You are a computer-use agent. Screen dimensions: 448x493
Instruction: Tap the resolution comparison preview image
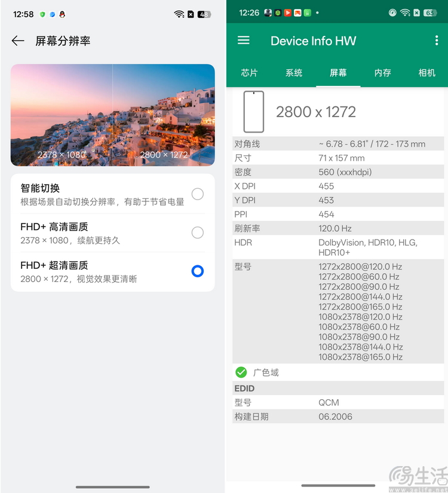[x=112, y=115]
